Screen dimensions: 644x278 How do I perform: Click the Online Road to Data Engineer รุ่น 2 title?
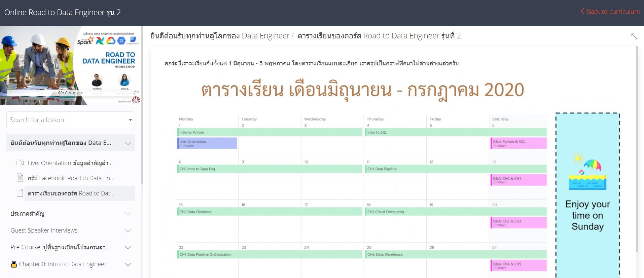click(62, 12)
